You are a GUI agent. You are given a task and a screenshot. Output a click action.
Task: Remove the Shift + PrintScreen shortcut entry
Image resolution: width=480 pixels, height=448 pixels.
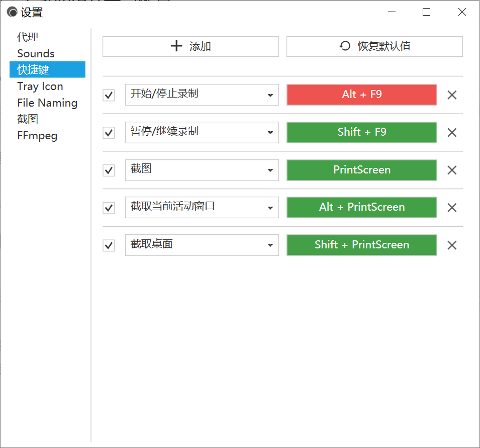[451, 245]
